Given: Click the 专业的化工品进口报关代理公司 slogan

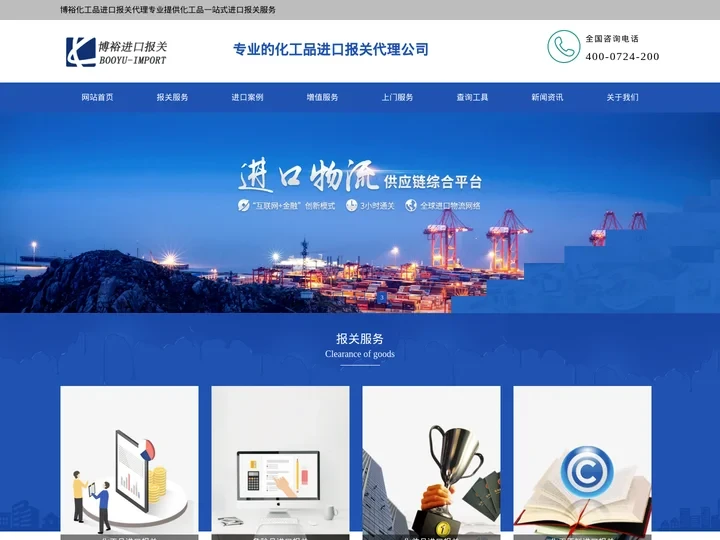Looking at the screenshot, I should click(x=331, y=49).
